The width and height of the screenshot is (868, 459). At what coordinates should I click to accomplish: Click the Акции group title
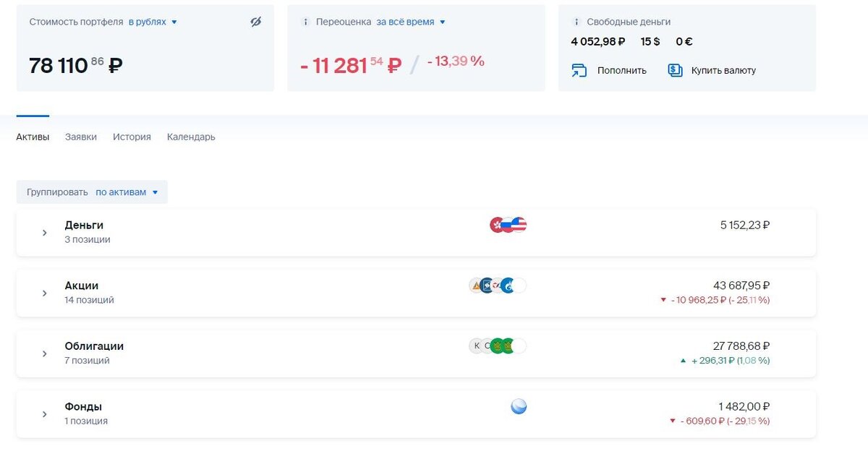(82, 286)
